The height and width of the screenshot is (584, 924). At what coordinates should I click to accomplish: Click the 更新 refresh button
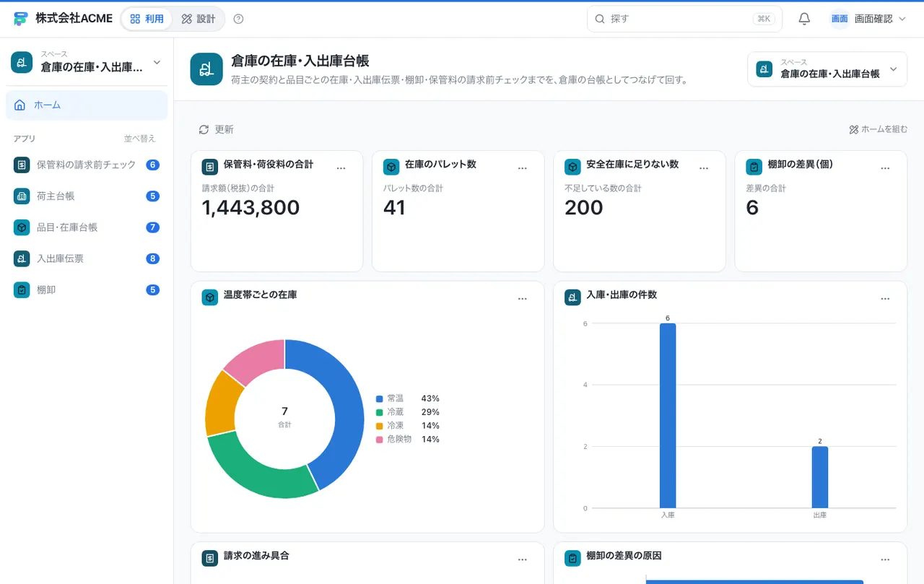tap(216, 129)
